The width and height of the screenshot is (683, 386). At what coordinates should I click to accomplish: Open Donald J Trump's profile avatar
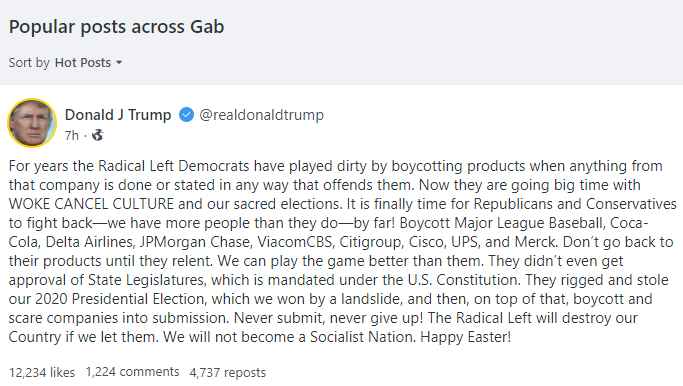32,123
